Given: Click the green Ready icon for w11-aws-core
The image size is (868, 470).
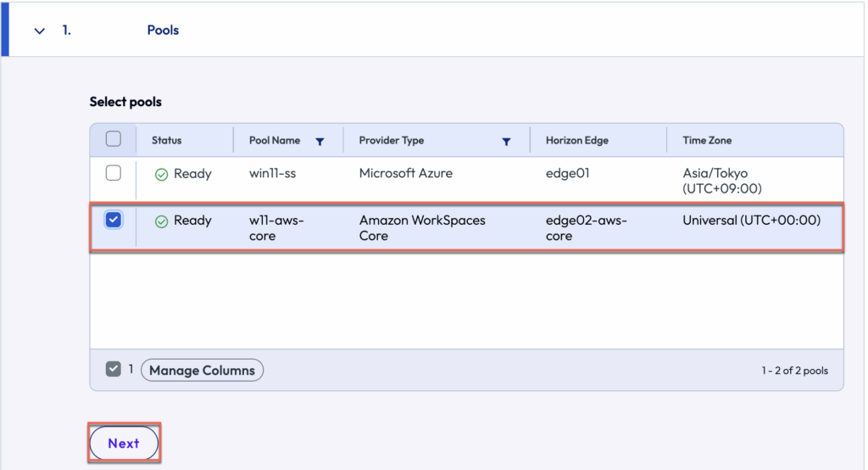Looking at the screenshot, I should coord(161,221).
